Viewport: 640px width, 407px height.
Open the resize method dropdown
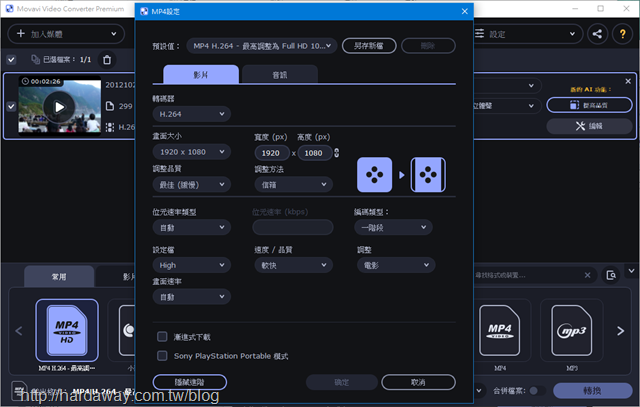[x=293, y=185]
